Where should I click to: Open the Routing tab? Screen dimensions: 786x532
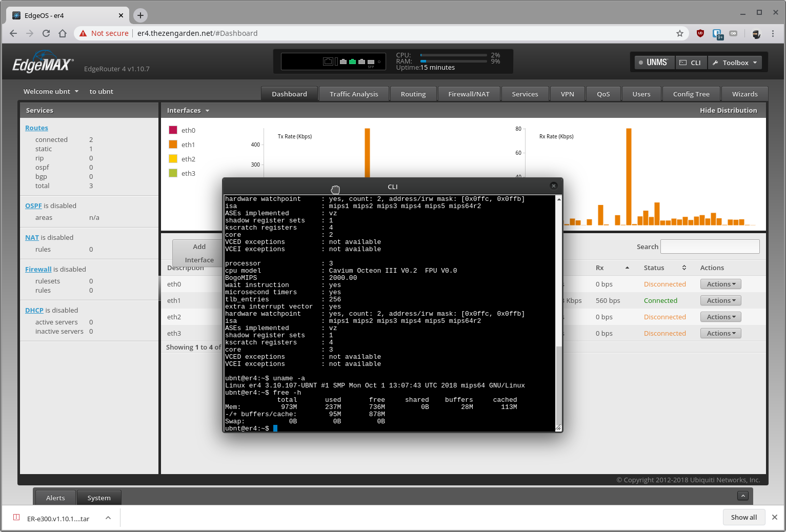coord(413,94)
